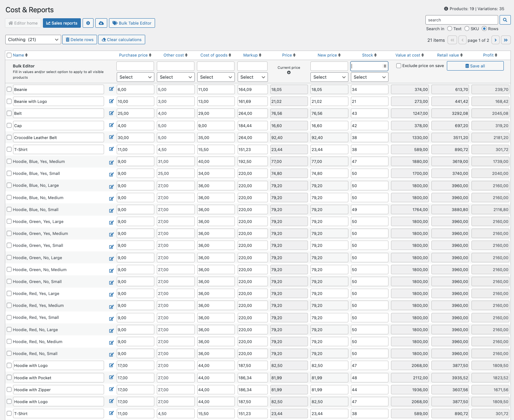Enable Exclude price on save checkbox
Screen dimensions: 514x420
(x=399, y=66)
